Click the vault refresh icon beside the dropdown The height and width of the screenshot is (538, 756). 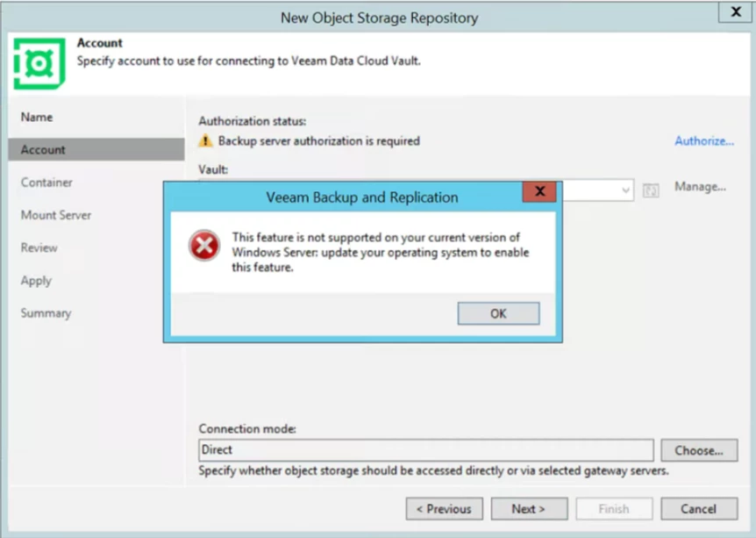tap(651, 190)
